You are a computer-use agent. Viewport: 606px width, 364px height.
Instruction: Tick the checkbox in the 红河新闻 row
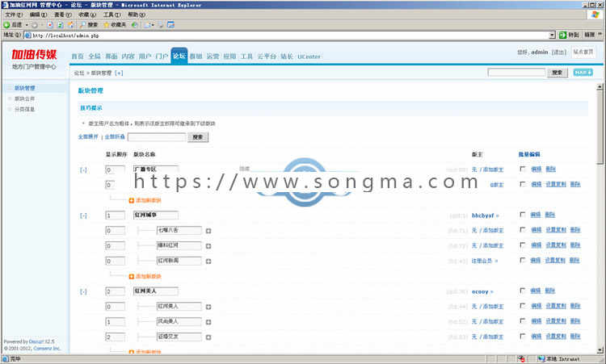coord(523,260)
